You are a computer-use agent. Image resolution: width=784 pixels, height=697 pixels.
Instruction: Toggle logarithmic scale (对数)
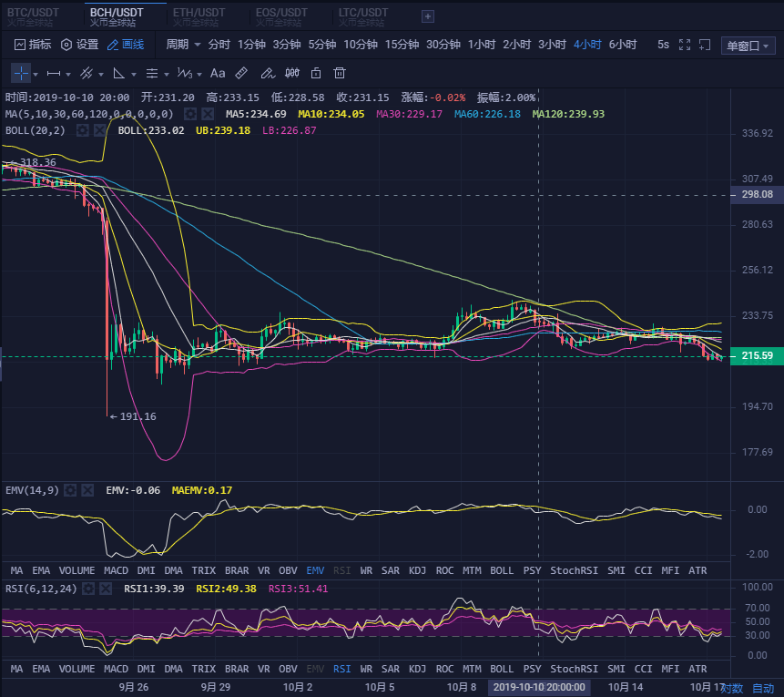733,688
